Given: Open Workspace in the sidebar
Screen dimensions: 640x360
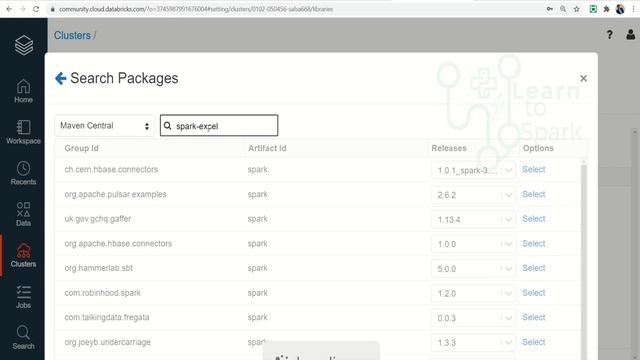Looking at the screenshot, I should 23,132.
